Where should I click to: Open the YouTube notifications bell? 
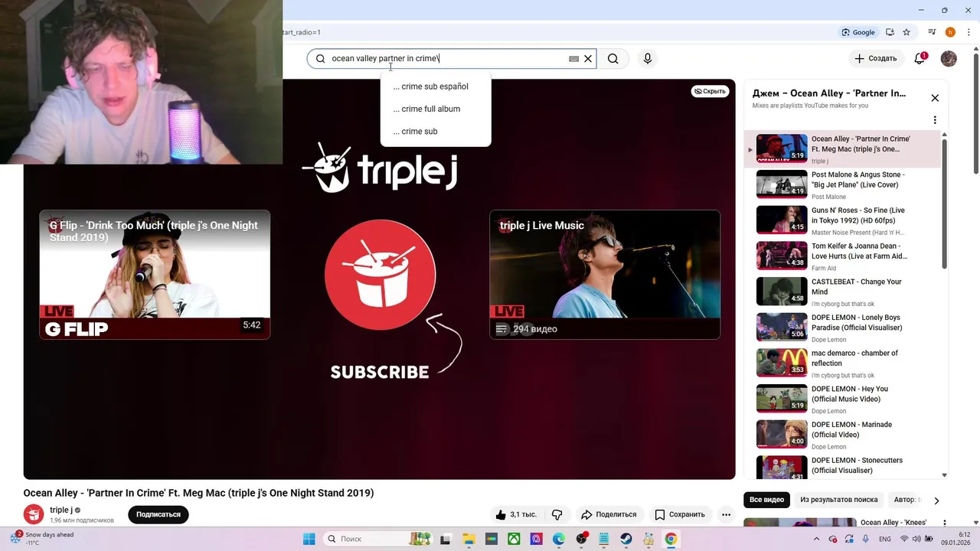pos(920,58)
